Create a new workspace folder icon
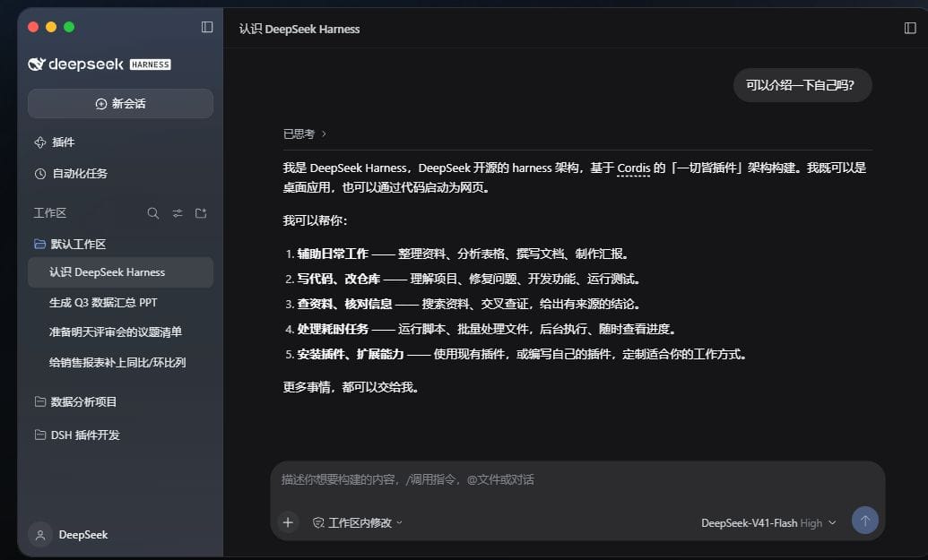The image size is (928, 560). pyautogui.click(x=201, y=213)
